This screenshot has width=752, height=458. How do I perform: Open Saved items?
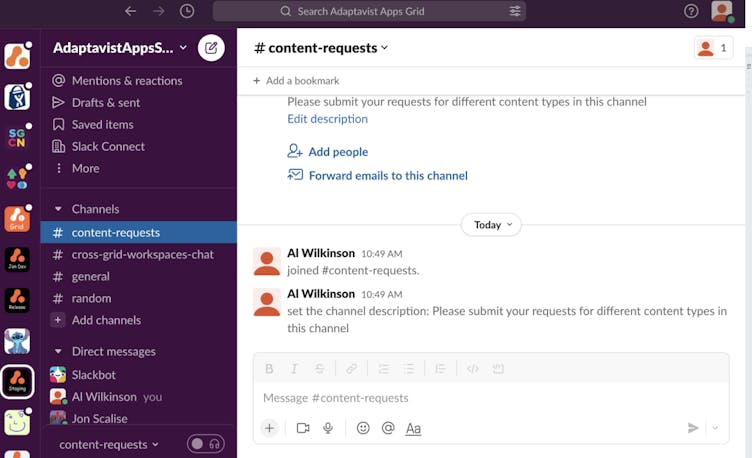coord(139,125)
